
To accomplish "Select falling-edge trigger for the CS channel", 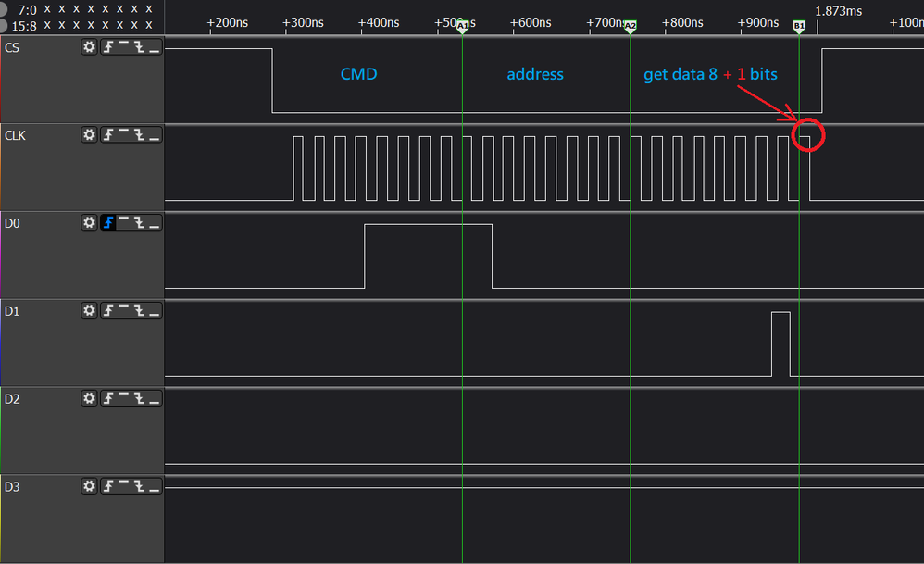I will pyautogui.click(x=137, y=46).
